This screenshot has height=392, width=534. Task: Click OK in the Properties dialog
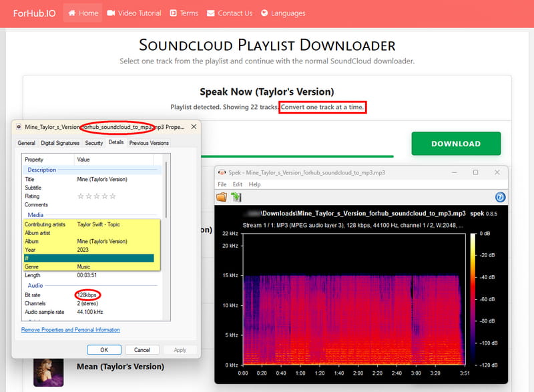tap(104, 350)
